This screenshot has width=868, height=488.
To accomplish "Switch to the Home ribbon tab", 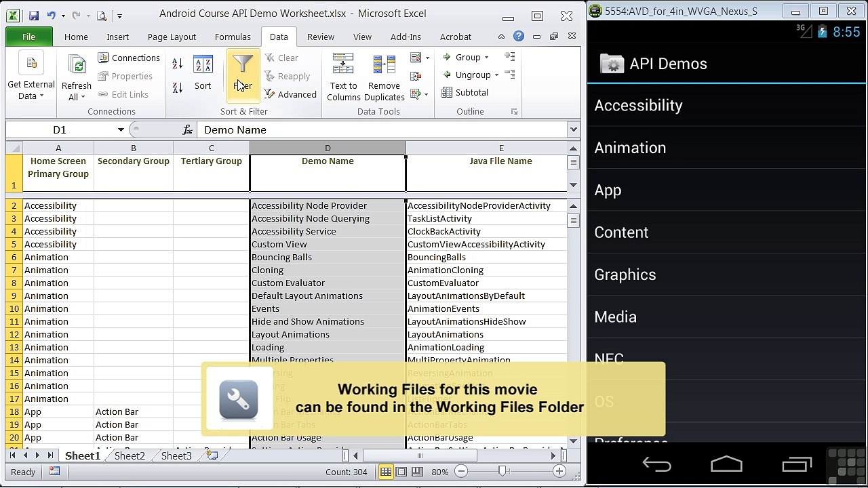I will pyautogui.click(x=76, y=37).
